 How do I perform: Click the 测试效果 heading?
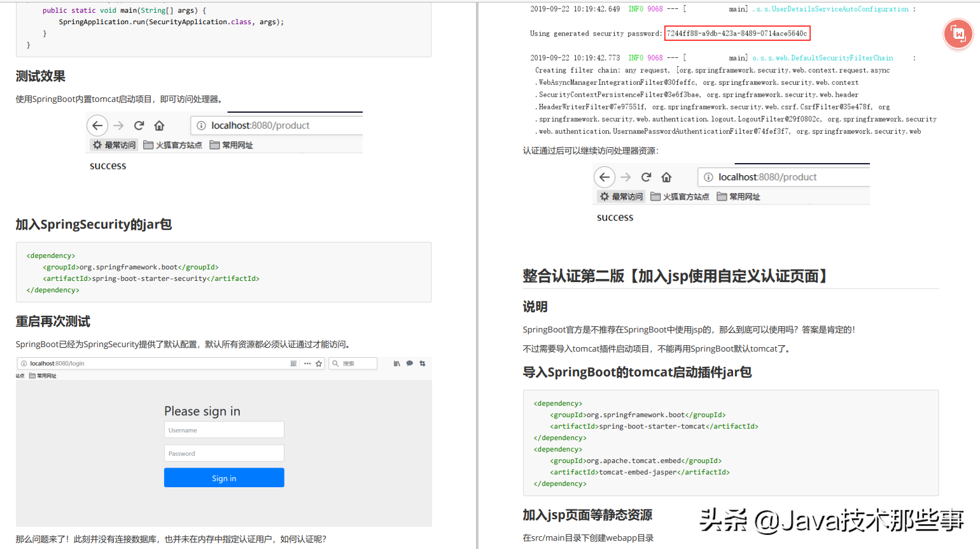pyautogui.click(x=41, y=76)
